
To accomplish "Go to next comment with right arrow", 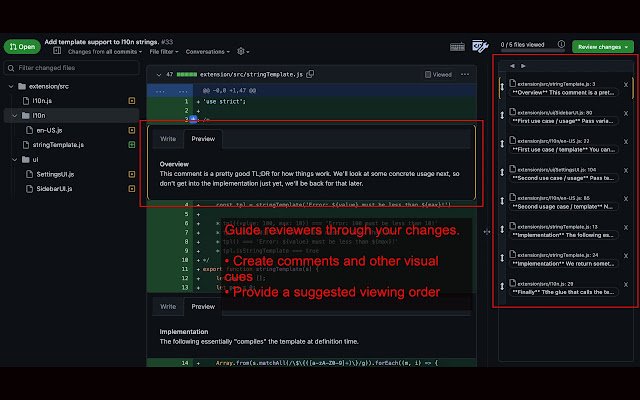I will pos(523,66).
